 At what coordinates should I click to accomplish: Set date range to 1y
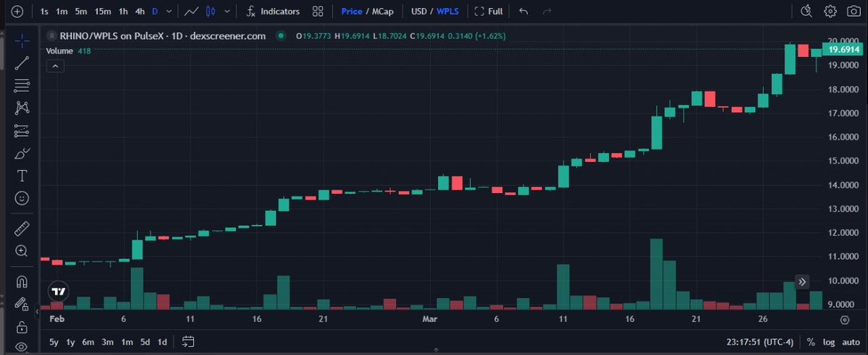(x=70, y=342)
